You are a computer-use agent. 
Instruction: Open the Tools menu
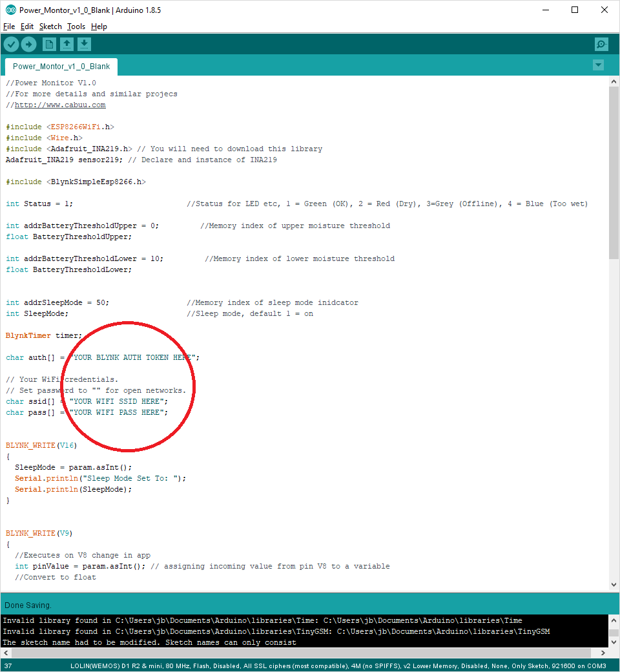coord(76,26)
